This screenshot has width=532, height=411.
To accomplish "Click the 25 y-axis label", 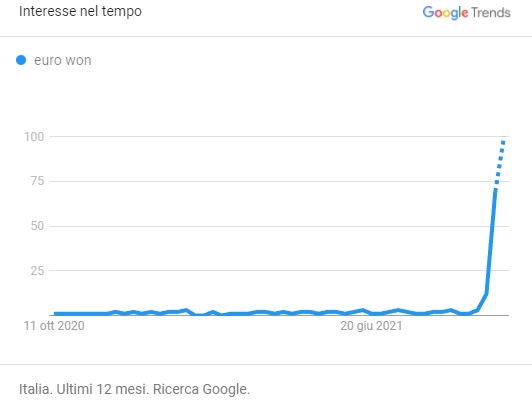I will click(37, 270).
